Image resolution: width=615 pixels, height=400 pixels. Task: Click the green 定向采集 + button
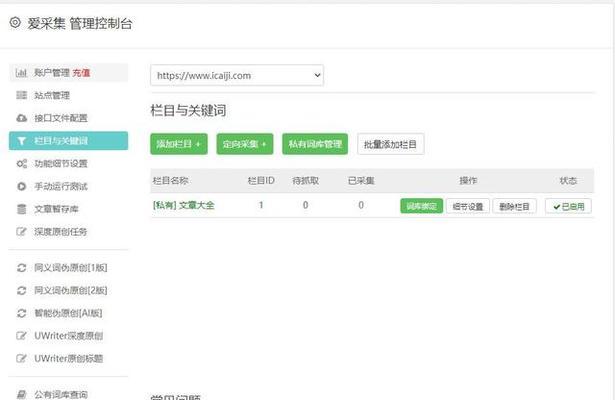(245, 144)
